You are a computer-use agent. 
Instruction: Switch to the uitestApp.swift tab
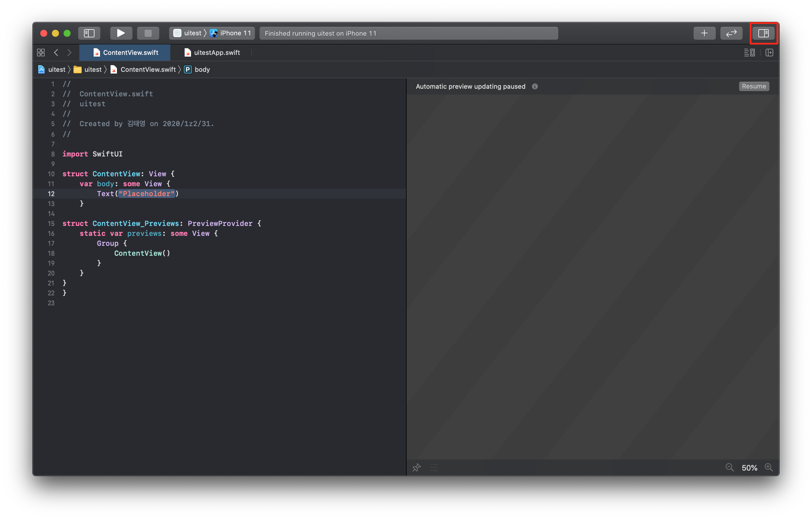212,53
